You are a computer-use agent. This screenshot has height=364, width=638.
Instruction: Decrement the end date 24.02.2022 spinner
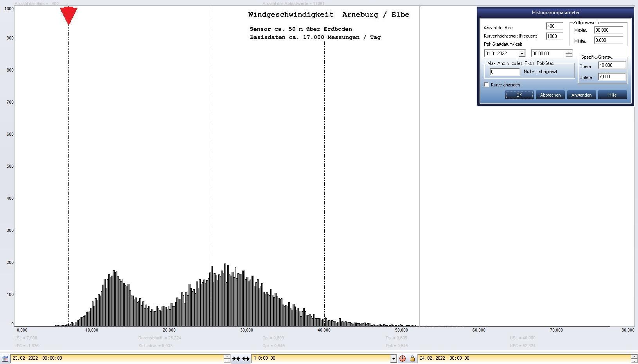pos(634,360)
